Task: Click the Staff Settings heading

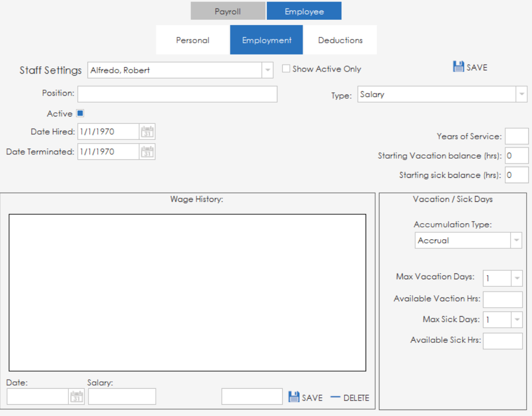Action: tap(51, 70)
